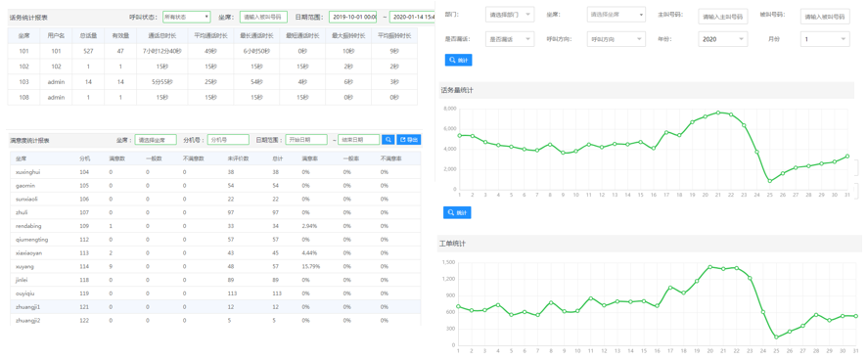
Task: Click day 25 lowest point on 话务量统计 chart
Action: point(769,181)
